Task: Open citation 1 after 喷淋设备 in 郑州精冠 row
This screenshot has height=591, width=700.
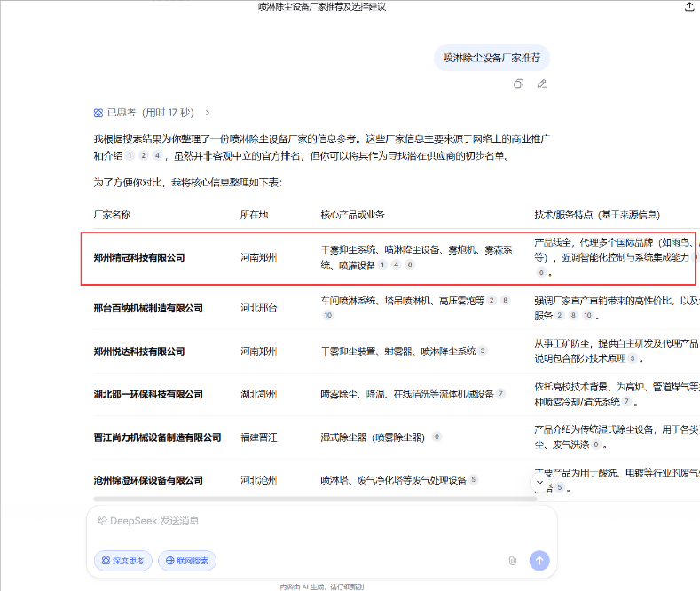Action: 382,264
